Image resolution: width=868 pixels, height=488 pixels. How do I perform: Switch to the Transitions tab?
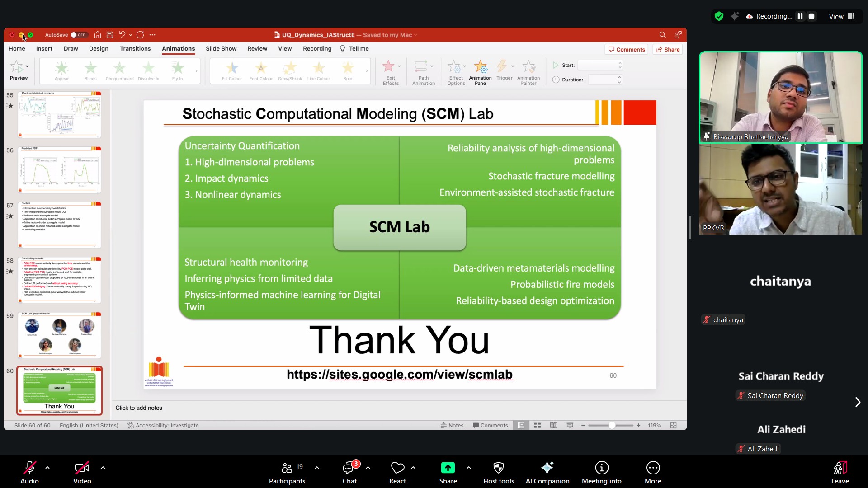(135, 49)
